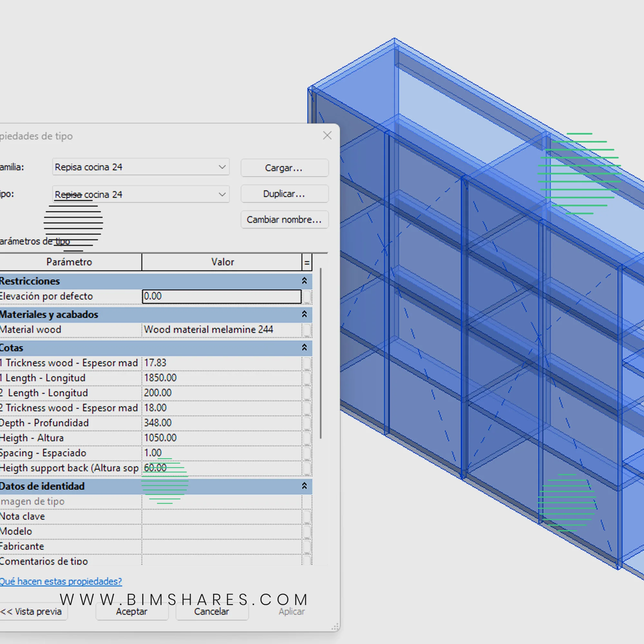Collapse the Materiales y acabados section
Viewport: 644px width, 644px height.
[304, 314]
